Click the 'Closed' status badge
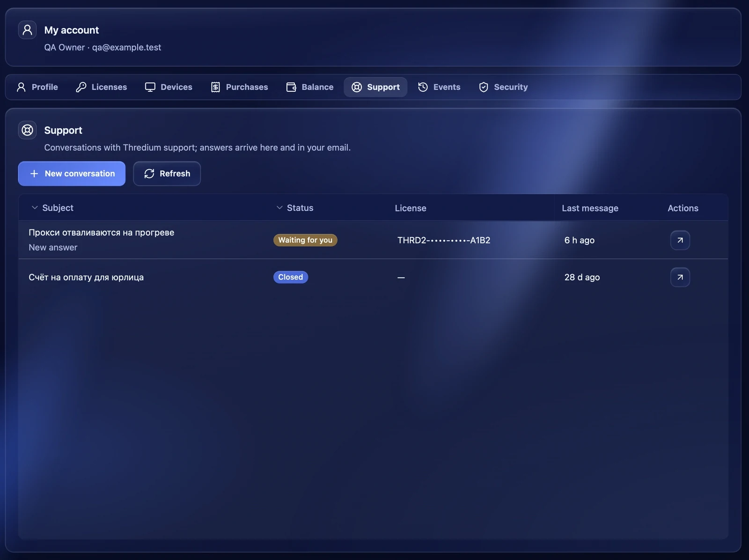Viewport: 749px width, 560px height. point(291,277)
